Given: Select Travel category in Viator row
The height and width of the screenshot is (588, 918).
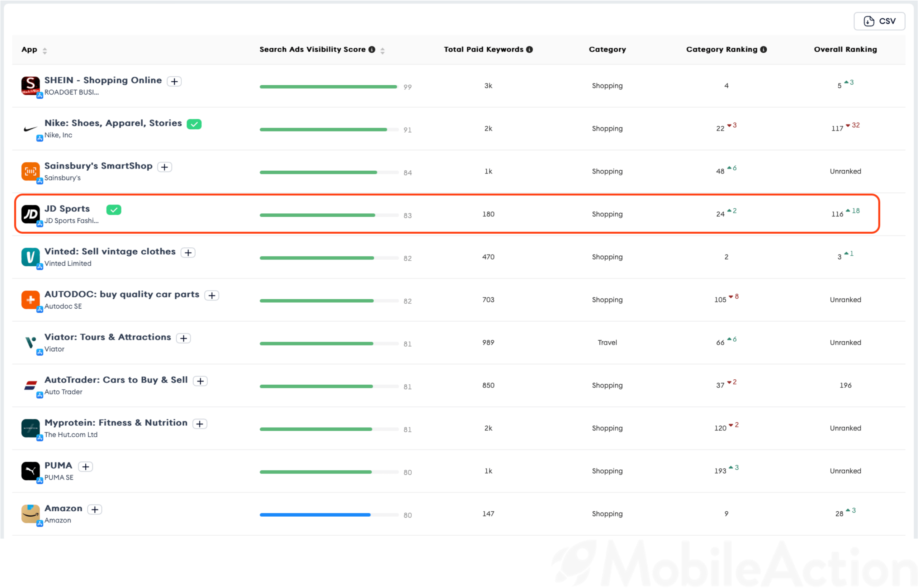Looking at the screenshot, I should pyautogui.click(x=607, y=342).
